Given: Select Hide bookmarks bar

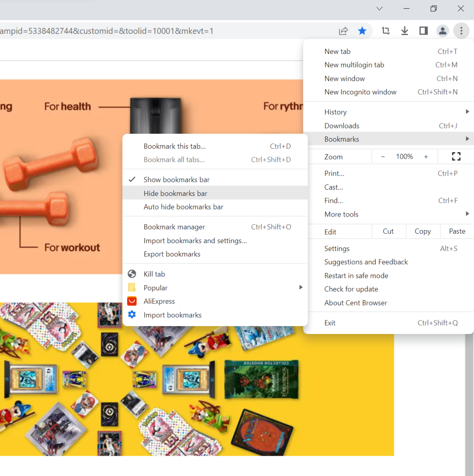Looking at the screenshot, I should coord(175,193).
